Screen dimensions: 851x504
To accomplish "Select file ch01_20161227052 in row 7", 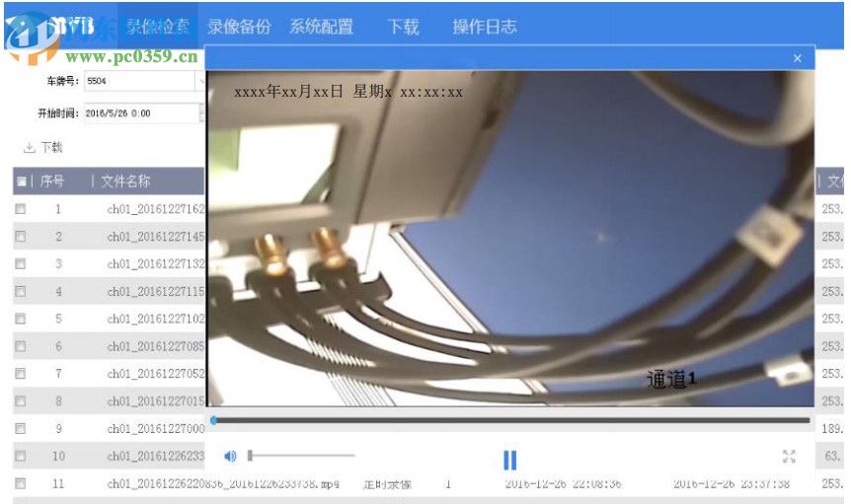I will (156, 374).
